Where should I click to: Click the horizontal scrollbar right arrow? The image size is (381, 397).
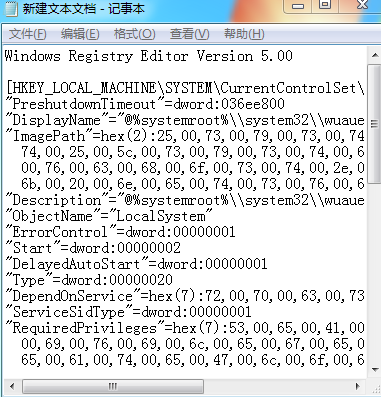pyautogui.click(x=358, y=387)
